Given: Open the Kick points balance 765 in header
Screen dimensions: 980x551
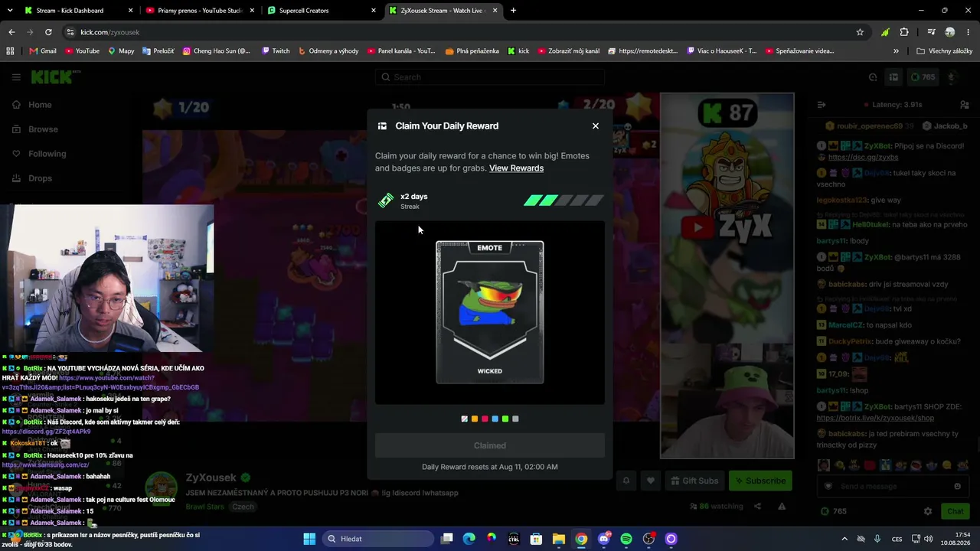Looking at the screenshot, I should coord(922,77).
